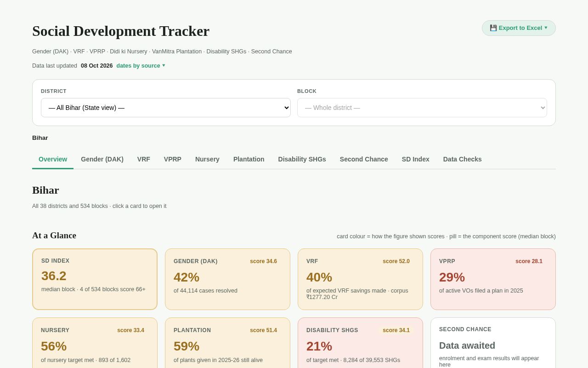The height and width of the screenshot is (368, 588).
Task: Open the SD Index tab
Action: pyautogui.click(x=416, y=159)
